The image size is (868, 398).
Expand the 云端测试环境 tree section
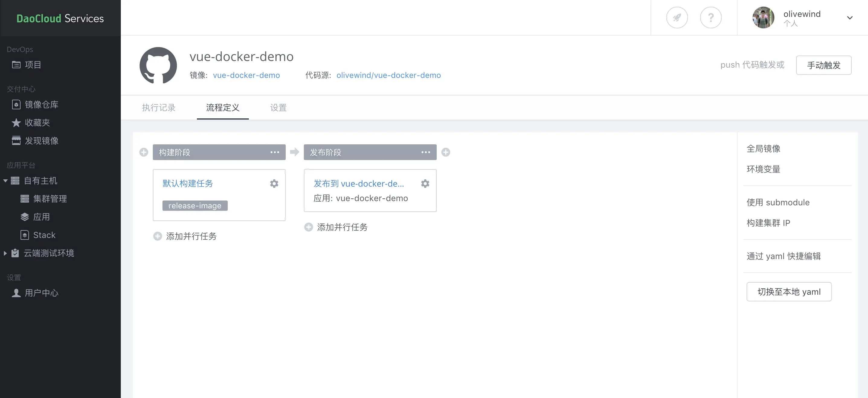5,253
